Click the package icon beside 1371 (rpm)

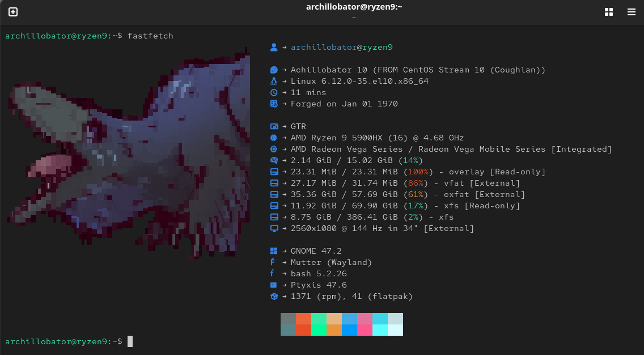274,296
